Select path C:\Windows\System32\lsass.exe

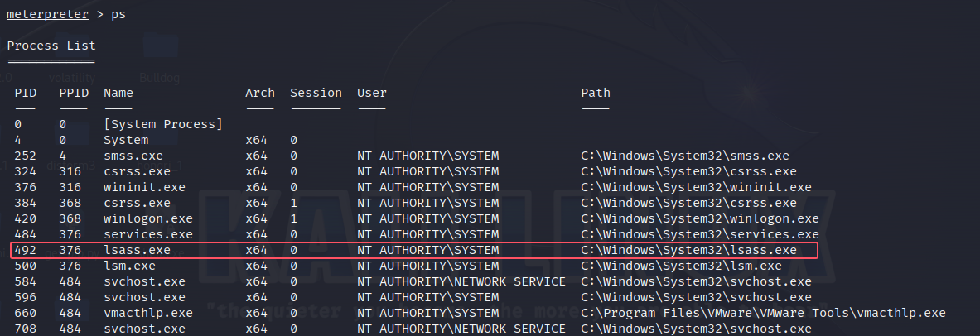[x=688, y=250]
